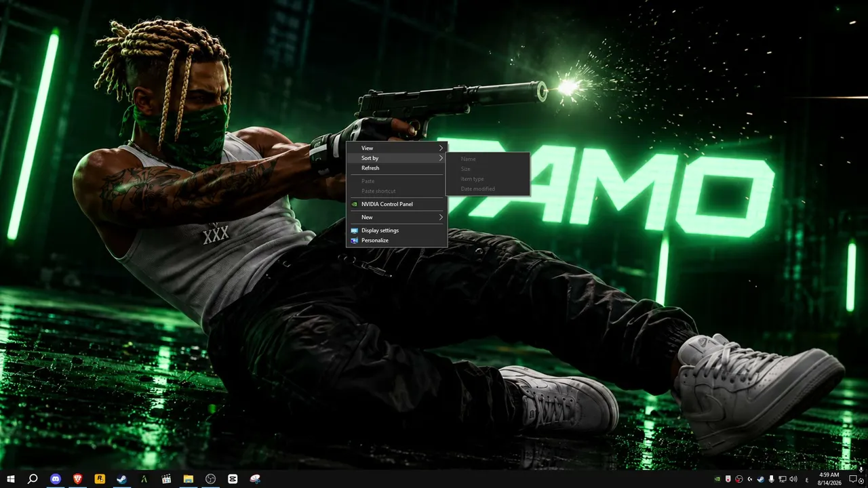Expand the View submenu
868x488 pixels.
[x=397, y=148]
